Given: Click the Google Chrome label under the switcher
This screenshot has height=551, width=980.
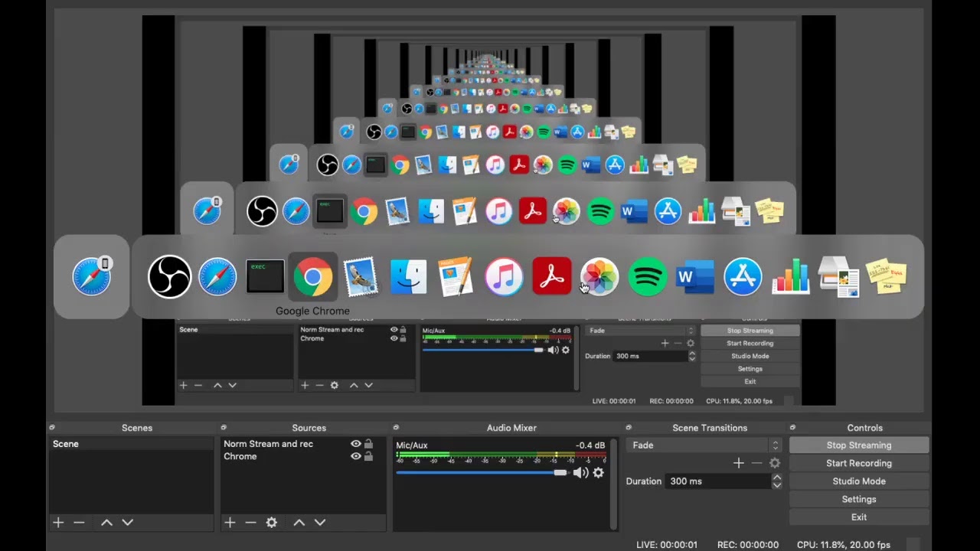Looking at the screenshot, I should pyautogui.click(x=312, y=311).
